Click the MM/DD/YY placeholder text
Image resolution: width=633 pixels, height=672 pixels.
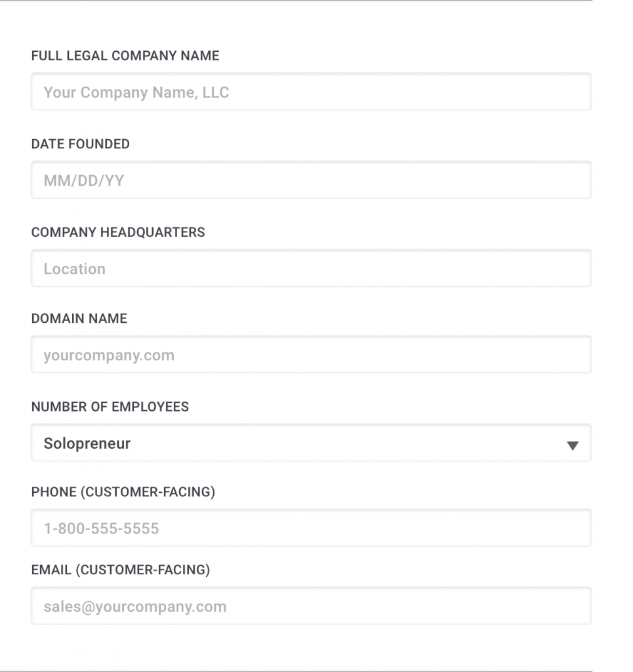tap(84, 181)
